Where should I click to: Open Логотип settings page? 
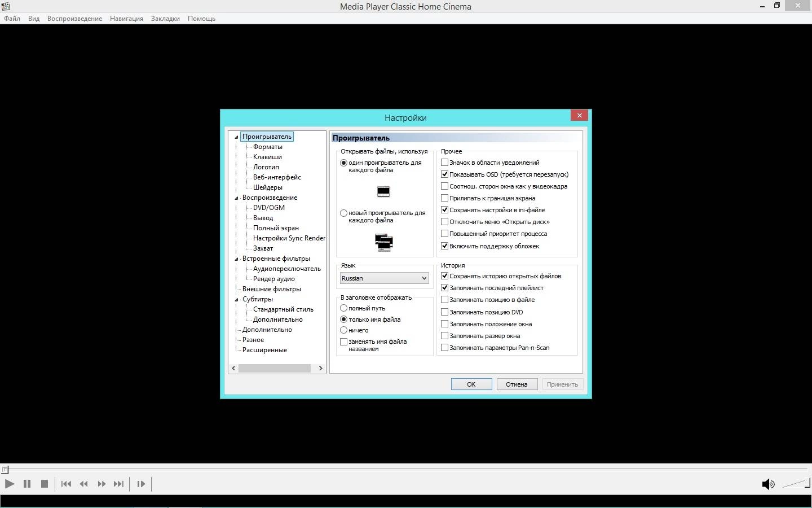[x=266, y=167]
